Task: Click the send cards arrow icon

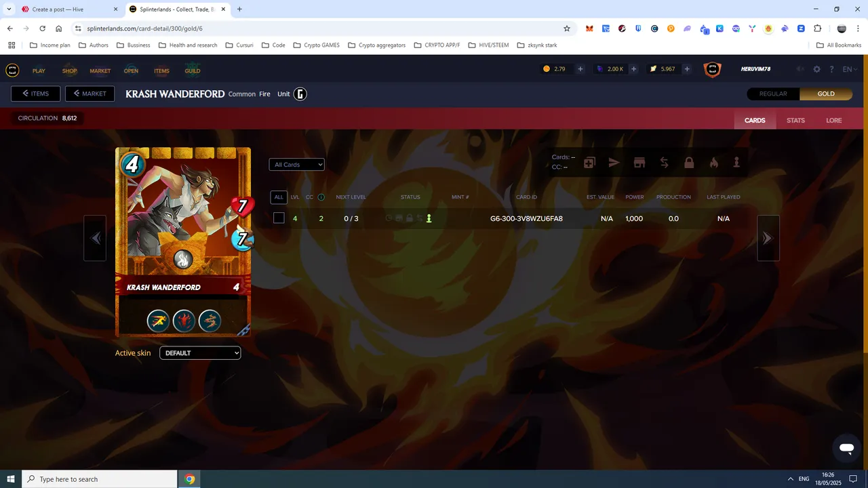Action: point(614,163)
